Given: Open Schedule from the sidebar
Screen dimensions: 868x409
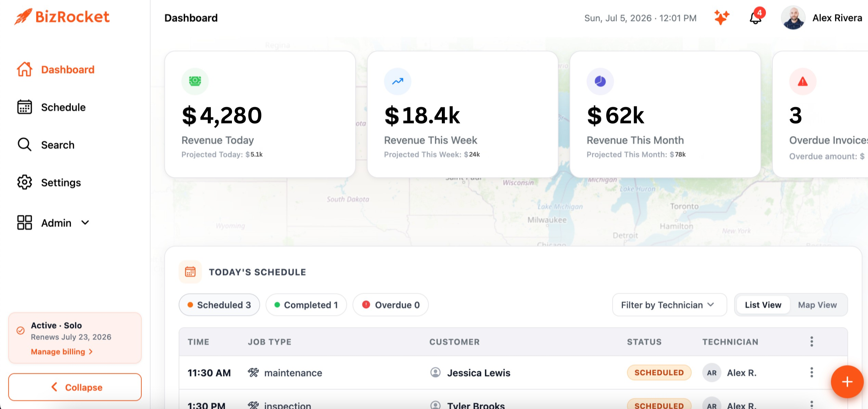Looking at the screenshot, I should point(63,107).
